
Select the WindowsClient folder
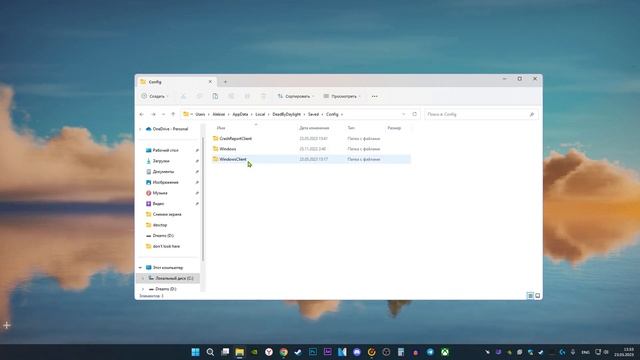(x=233, y=159)
